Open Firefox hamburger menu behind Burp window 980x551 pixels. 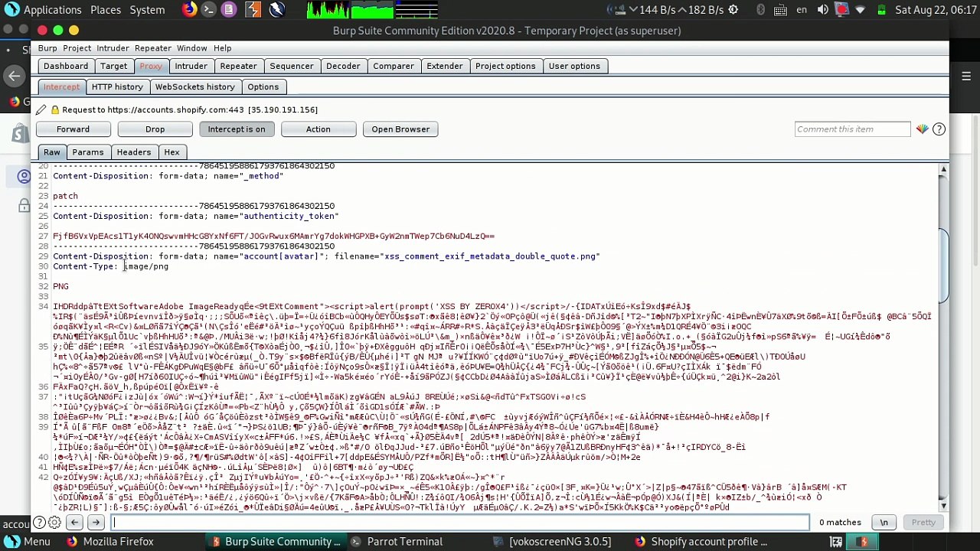(x=965, y=76)
